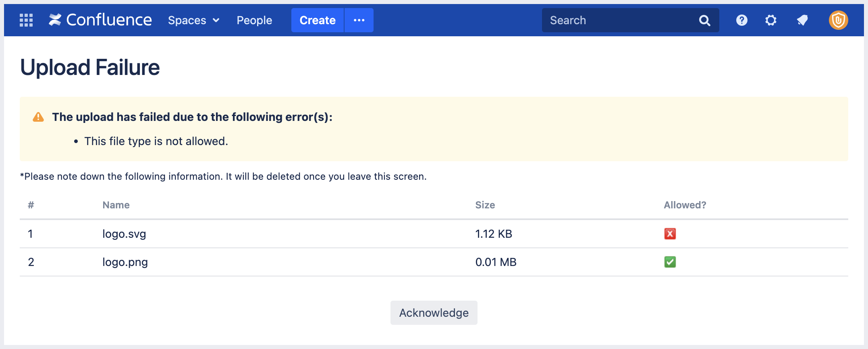Click the warning triangle icon
The height and width of the screenshot is (349, 868).
point(38,117)
